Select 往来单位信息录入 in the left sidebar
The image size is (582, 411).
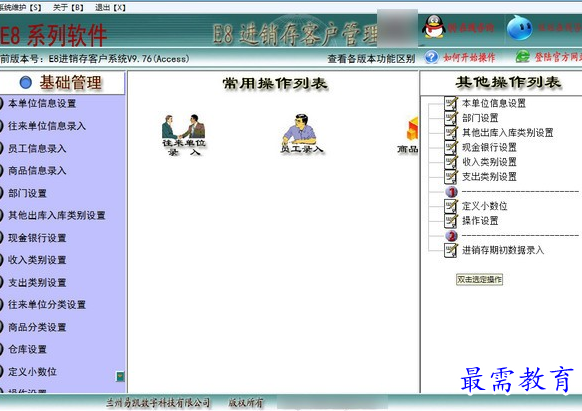tap(47, 126)
